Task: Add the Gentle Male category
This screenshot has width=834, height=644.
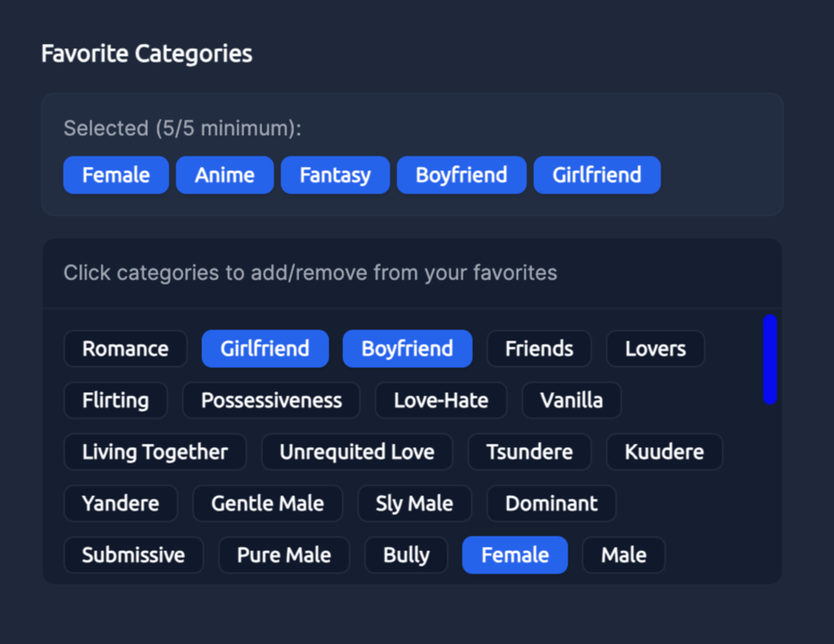Action: tap(267, 503)
